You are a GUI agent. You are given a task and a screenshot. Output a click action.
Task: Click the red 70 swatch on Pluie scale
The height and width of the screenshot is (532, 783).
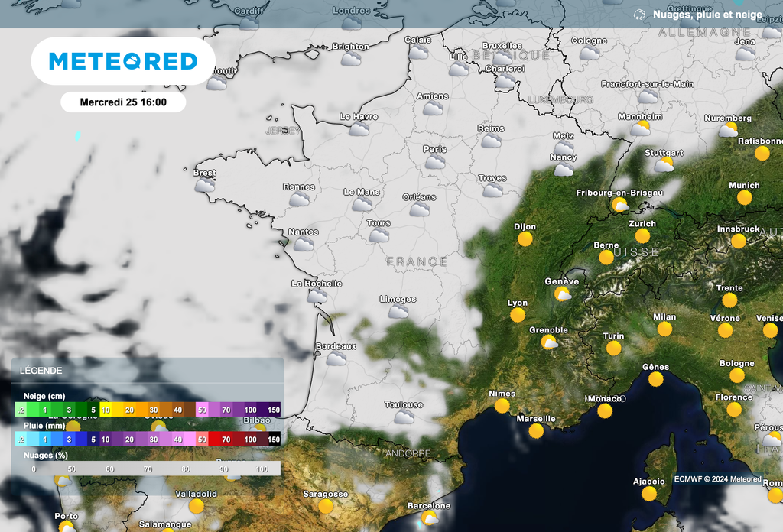click(226, 440)
